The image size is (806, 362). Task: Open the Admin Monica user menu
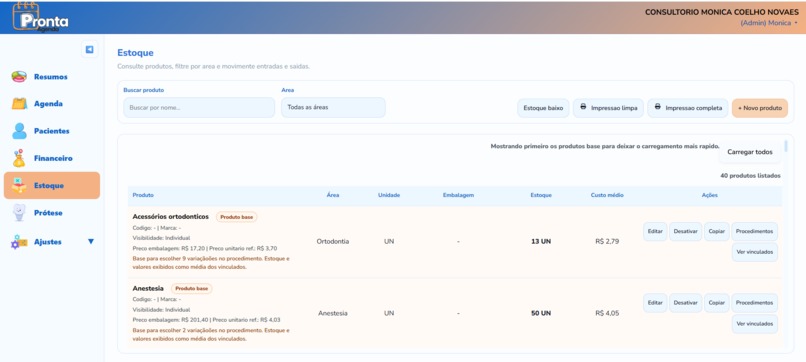point(769,23)
